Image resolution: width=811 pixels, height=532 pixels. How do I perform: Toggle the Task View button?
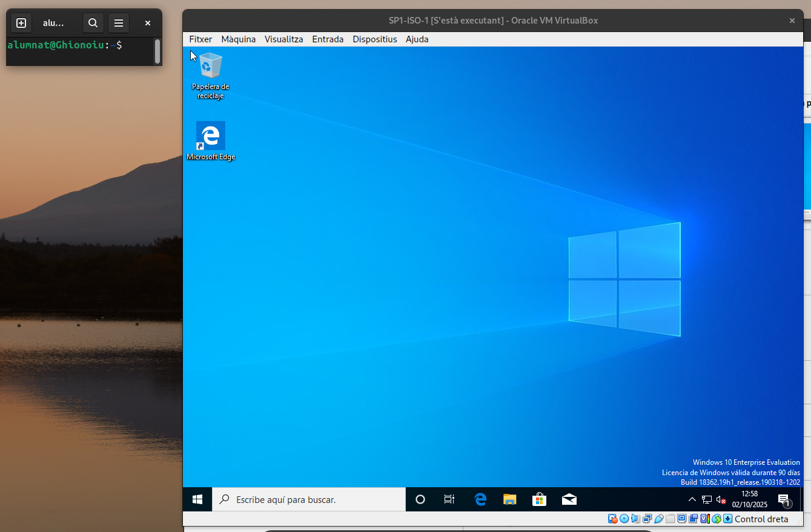pyautogui.click(x=449, y=499)
